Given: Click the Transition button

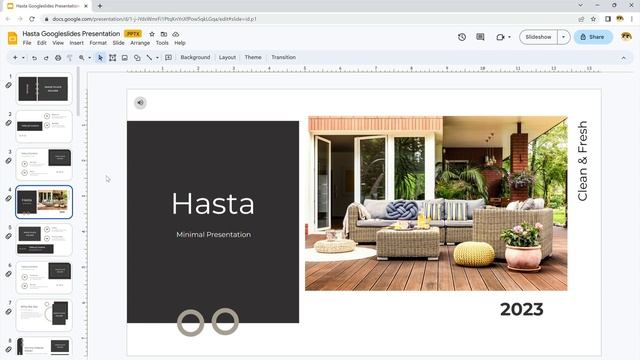Looking at the screenshot, I should click(284, 58).
